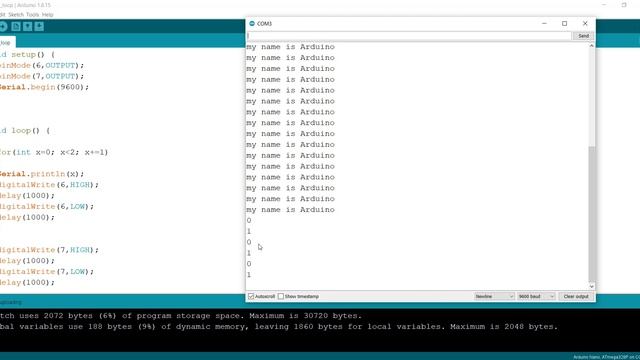Click the program storage space console message
This screenshot has height=360, width=640.
click(181, 316)
